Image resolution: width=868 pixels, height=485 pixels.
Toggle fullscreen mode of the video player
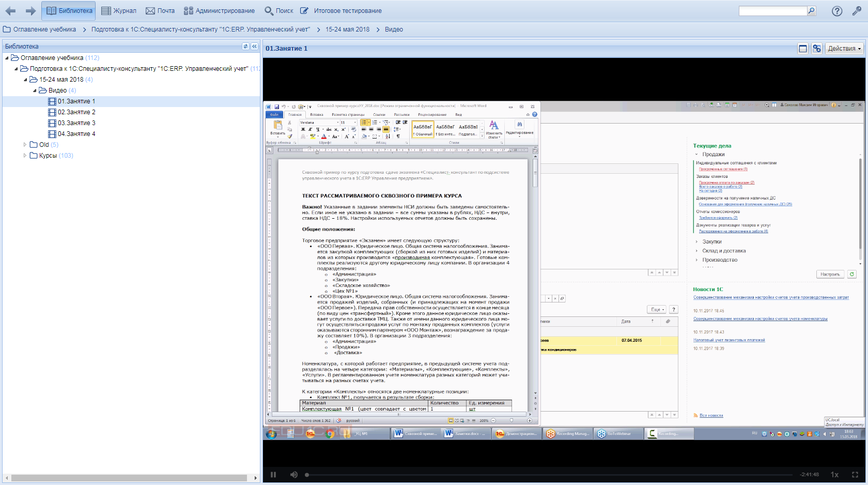855,475
